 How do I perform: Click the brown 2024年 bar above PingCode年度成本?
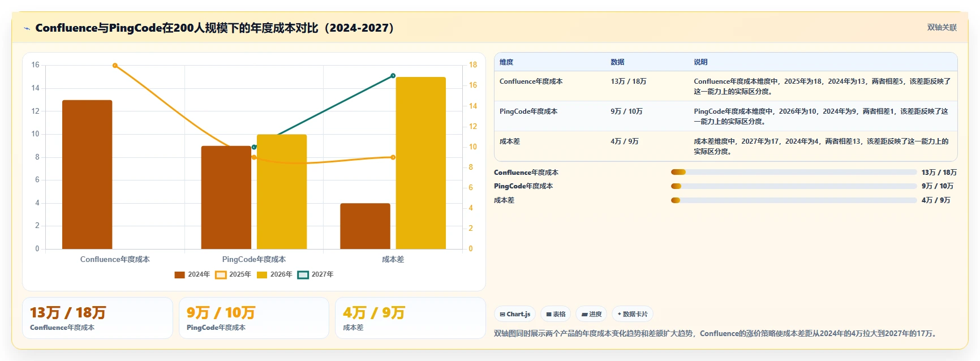pos(226,197)
